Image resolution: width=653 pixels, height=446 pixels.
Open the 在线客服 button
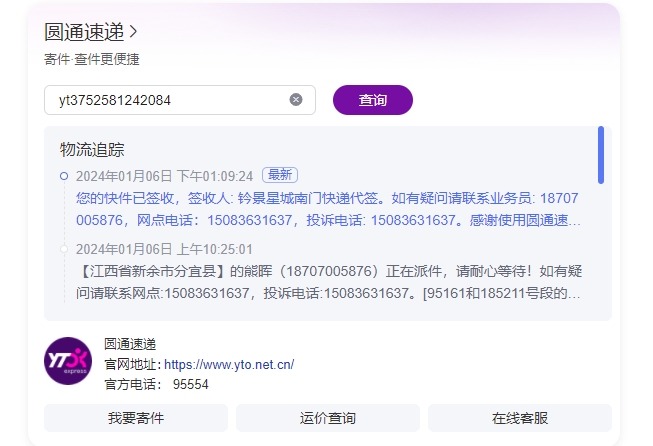point(520,418)
